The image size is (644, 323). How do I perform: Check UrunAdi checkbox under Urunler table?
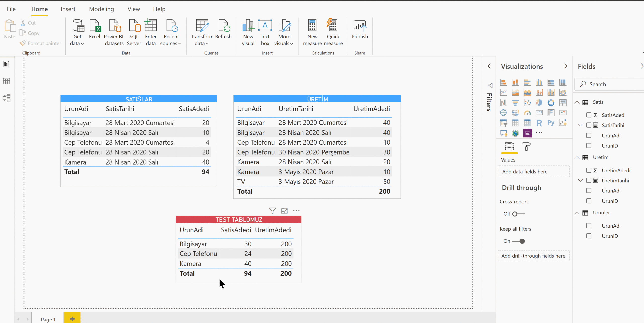589,226
